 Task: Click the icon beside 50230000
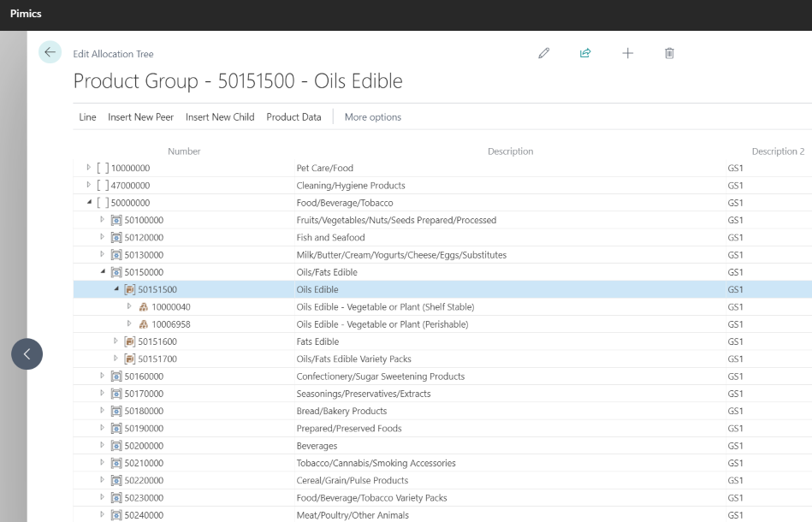point(116,498)
